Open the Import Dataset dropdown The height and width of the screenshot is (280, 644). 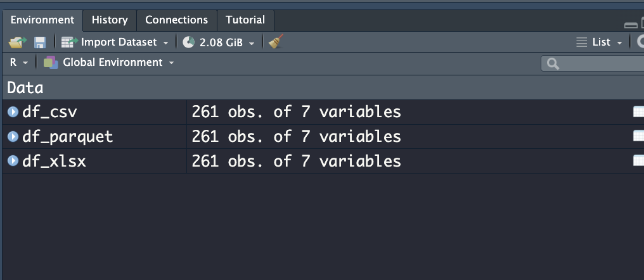coord(115,42)
